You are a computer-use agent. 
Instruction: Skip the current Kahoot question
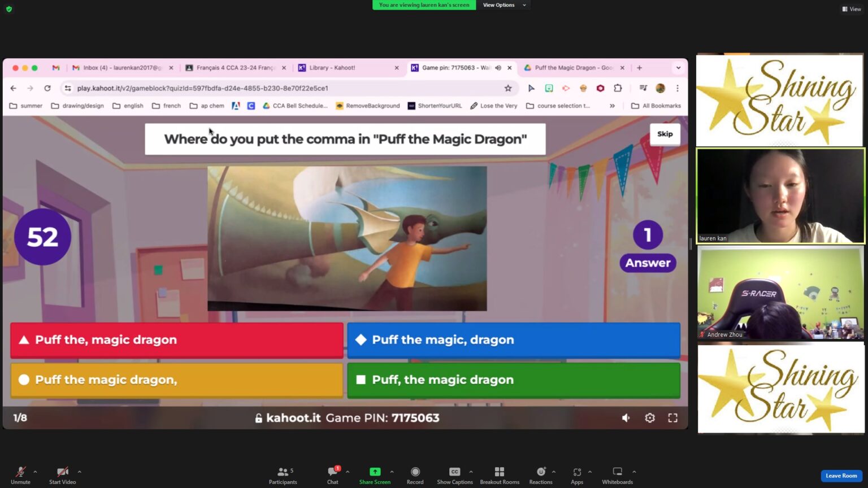[x=665, y=134]
